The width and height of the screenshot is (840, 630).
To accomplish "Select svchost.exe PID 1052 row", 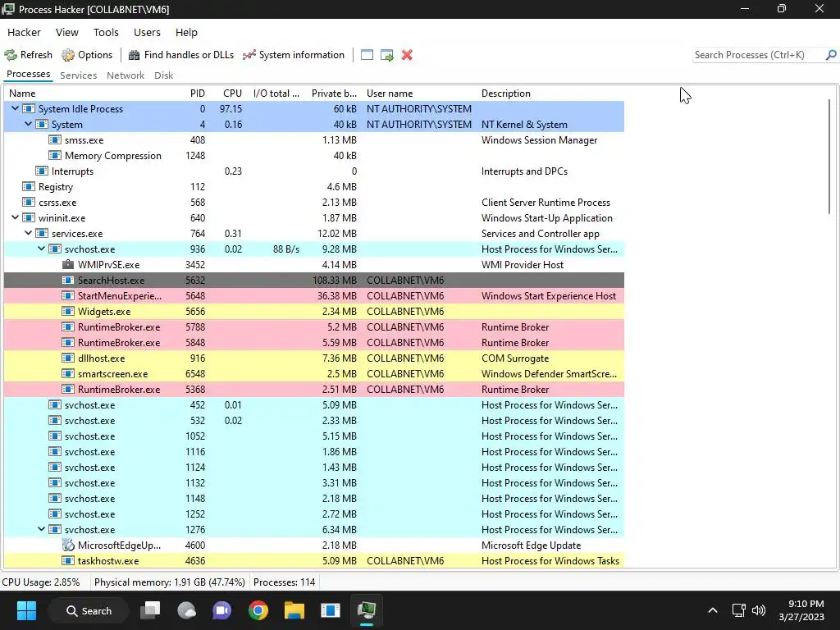I will point(314,436).
